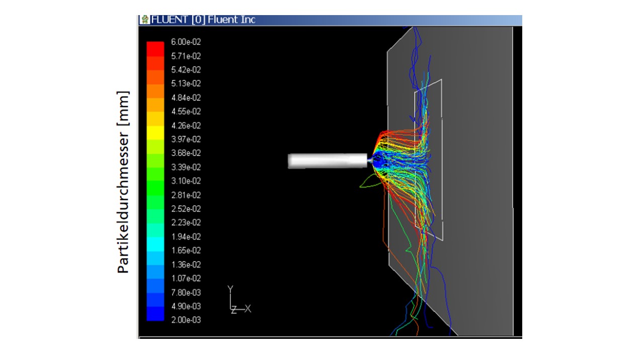Screen dimensions: 644x362
Task: Click the legend value 4.55e-02
Action: [186, 112]
